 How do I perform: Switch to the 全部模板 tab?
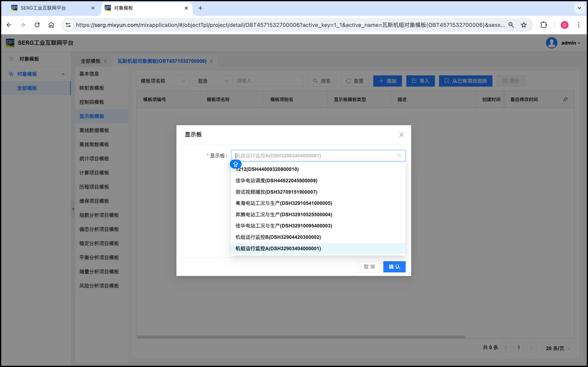point(90,61)
